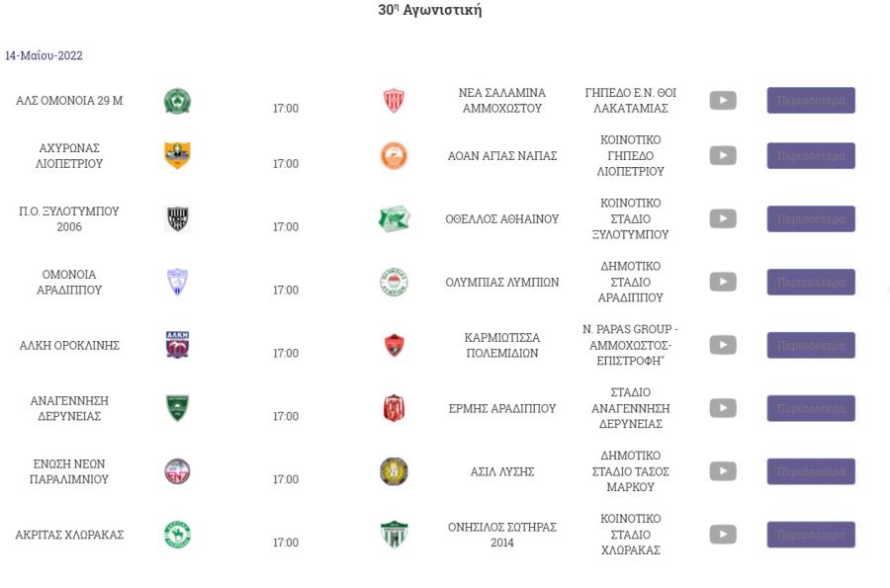
Task: Click the ΟΝΗΣΙΛΟΣ ΣΩΤΗΡΑΣ 2014 crest
Action: 394,535
